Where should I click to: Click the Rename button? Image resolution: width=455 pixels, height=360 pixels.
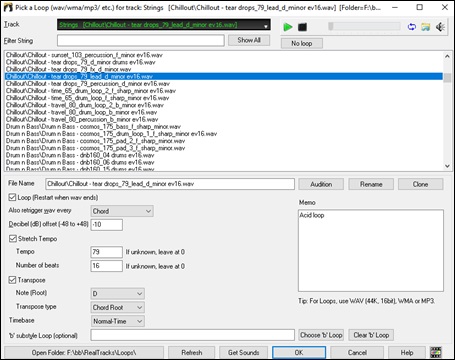(371, 184)
